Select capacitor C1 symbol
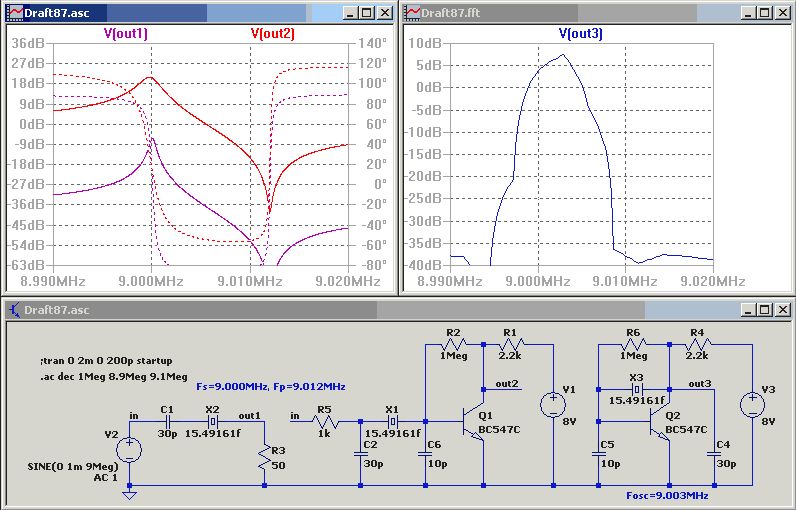Screen dimensions: 796x510 168,422
